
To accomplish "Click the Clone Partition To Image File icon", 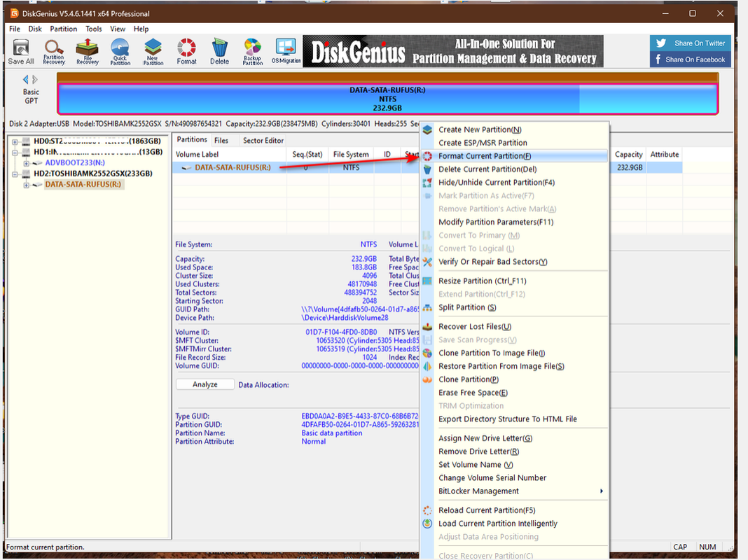I will click(427, 353).
